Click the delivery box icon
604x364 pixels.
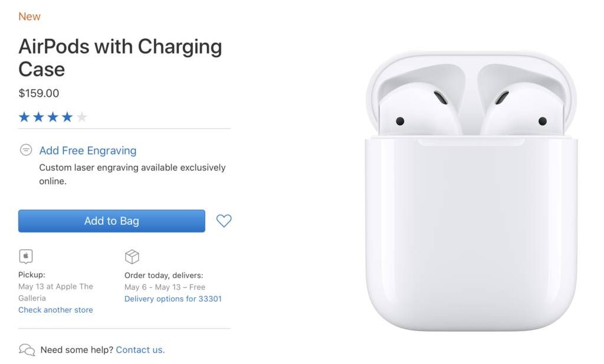pos(132,257)
